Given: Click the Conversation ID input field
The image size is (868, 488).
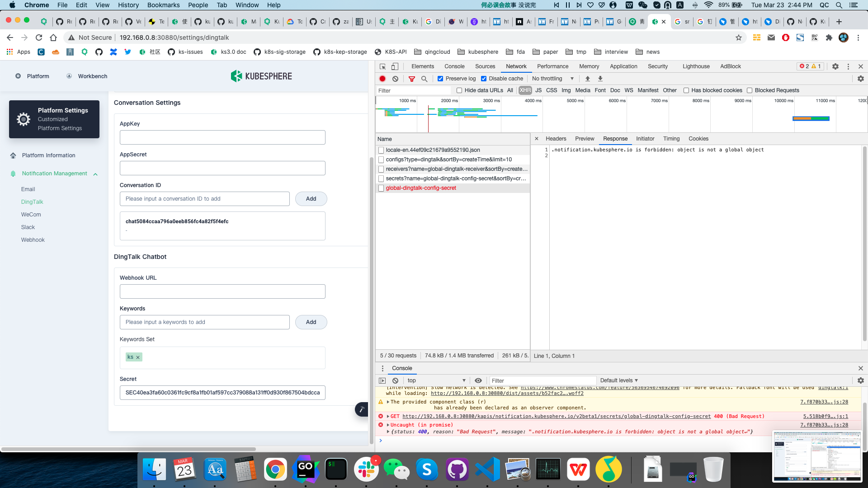Looking at the screenshot, I should click(x=204, y=199).
